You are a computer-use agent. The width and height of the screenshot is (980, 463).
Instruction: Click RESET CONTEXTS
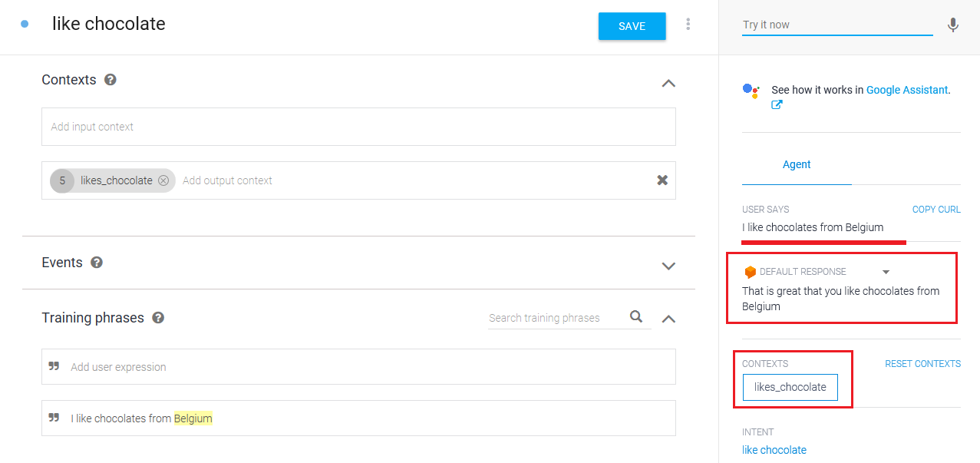click(922, 364)
